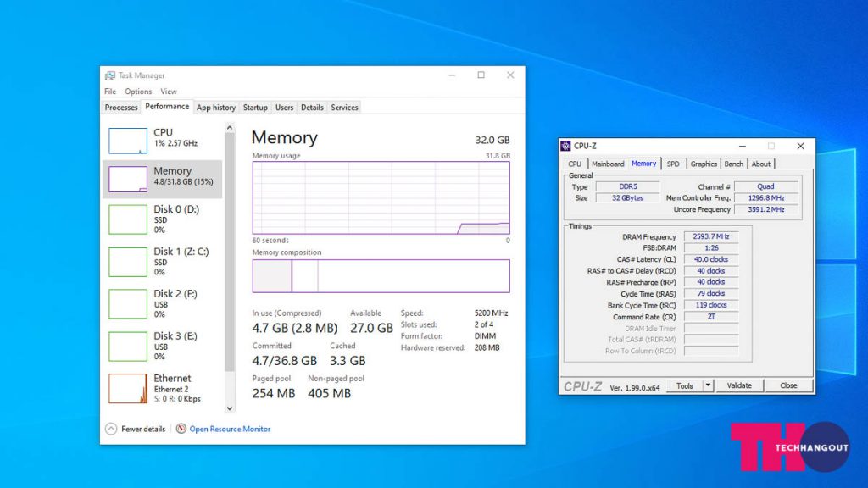This screenshot has height=488, width=868.
Task: Click the 2T Command Rate value
Action: click(x=711, y=317)
